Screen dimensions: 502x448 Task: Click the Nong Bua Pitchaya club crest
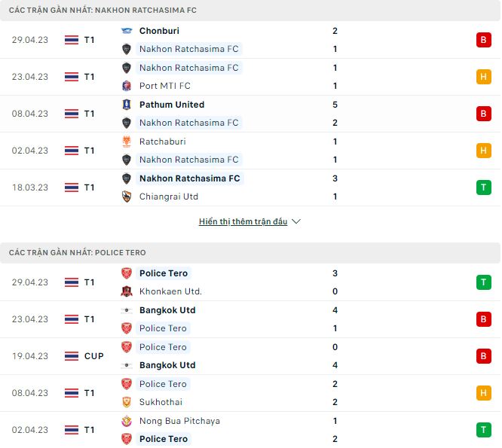127,421
